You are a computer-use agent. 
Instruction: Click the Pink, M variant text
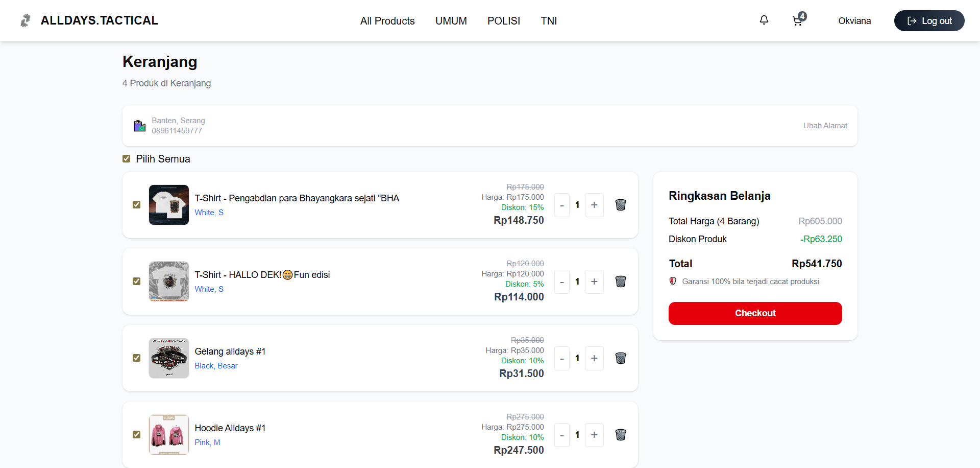click(x=207, y=442)
